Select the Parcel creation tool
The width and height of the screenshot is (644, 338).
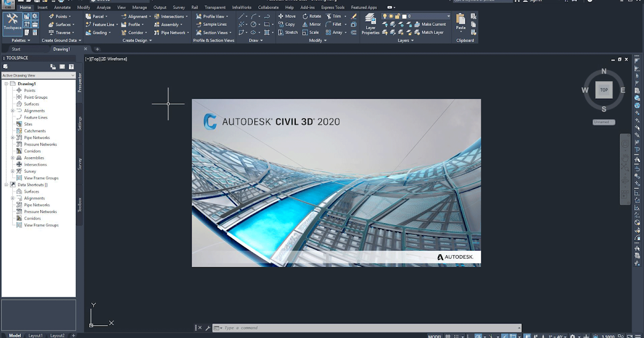point(99,17)
